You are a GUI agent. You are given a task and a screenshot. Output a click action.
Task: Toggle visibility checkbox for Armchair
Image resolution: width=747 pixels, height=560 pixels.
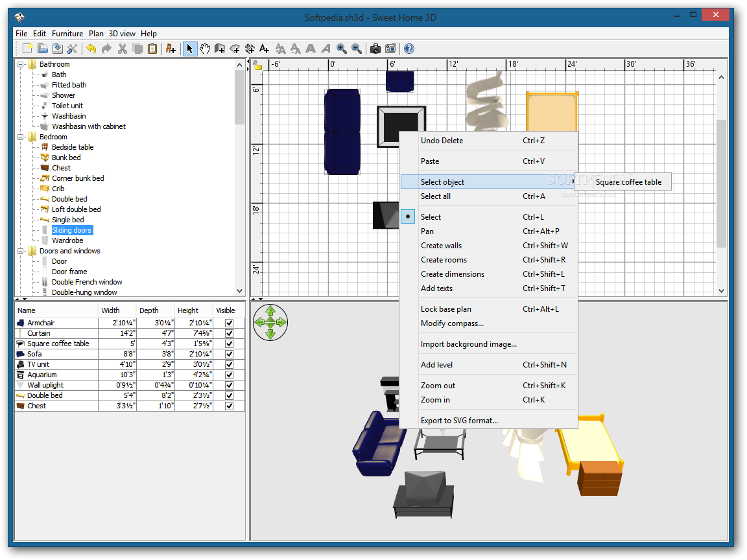pyautogui.click(x=229, y=323)
